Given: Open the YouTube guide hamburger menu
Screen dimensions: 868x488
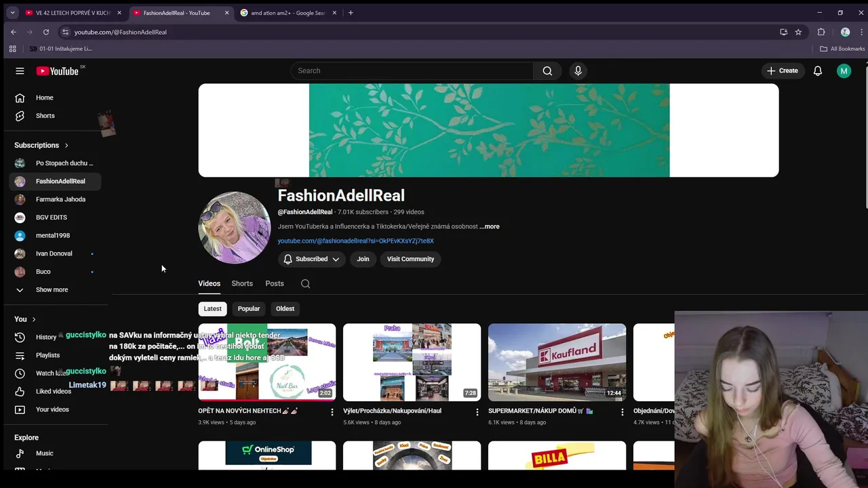Looking at the screenshot, I should pyautogui.click(x=20, y=70).
